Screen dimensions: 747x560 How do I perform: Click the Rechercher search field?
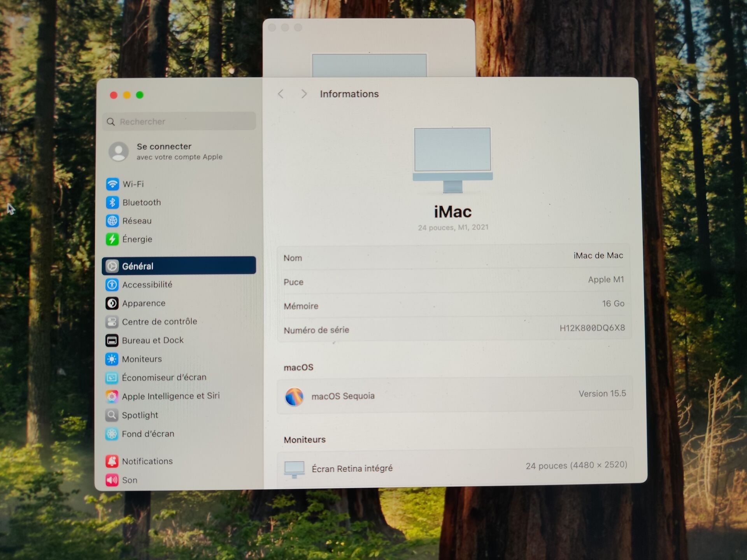coord(179,122)
